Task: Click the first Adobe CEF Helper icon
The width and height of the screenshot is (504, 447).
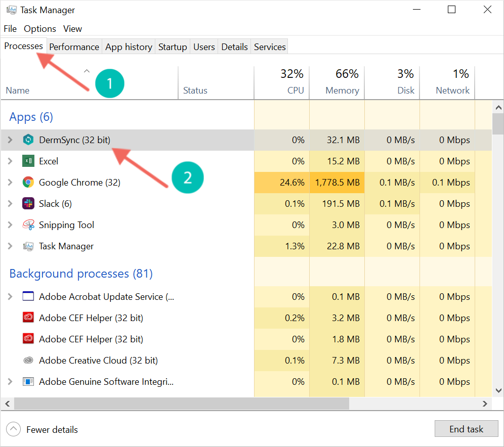Action: pyautogui.click(x=28, y=317)
